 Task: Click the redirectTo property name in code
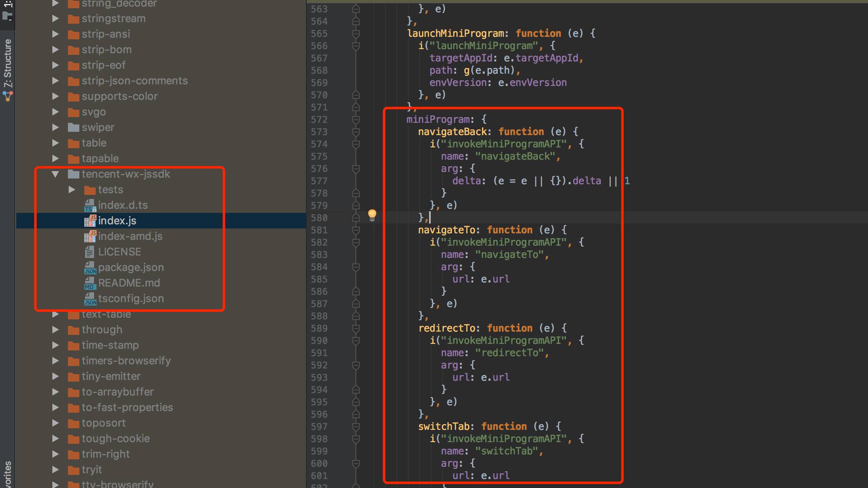pyautogui.click(x=447, y=328)
